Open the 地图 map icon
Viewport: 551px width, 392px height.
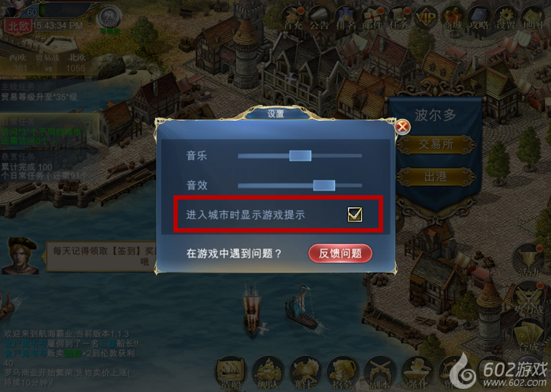coord(533,18)
